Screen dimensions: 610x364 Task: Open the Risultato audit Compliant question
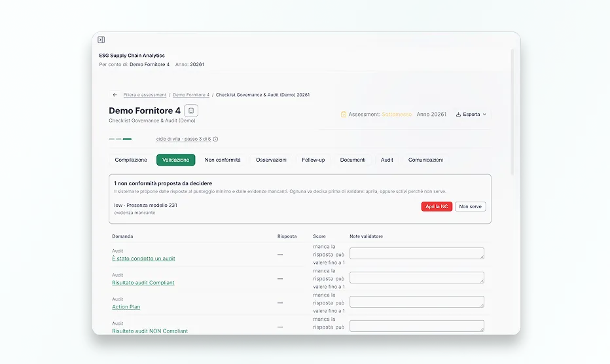(x=143, y=283)
